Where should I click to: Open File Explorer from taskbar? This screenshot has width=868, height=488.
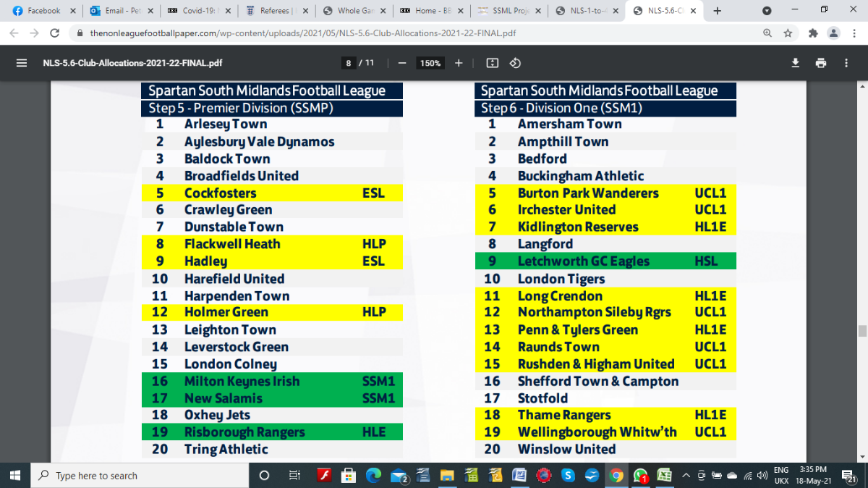tap(447, 476)
